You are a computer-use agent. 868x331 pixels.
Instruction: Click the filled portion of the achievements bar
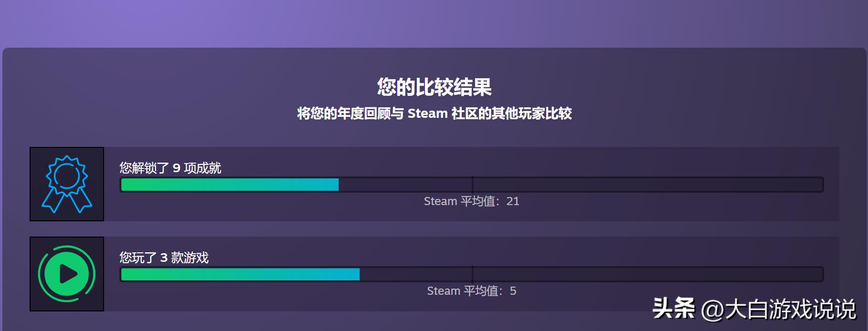[230, 185]
